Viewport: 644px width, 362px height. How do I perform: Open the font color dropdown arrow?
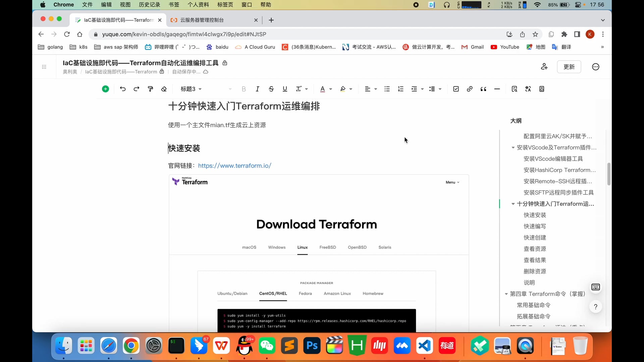click(331, 89)
